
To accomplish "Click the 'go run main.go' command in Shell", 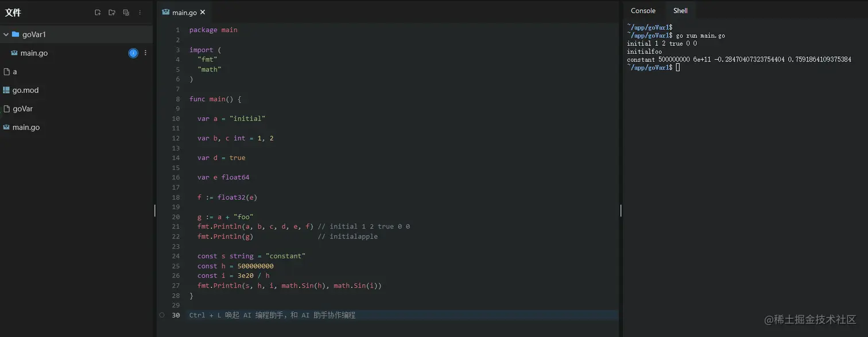I will point(700,36).
